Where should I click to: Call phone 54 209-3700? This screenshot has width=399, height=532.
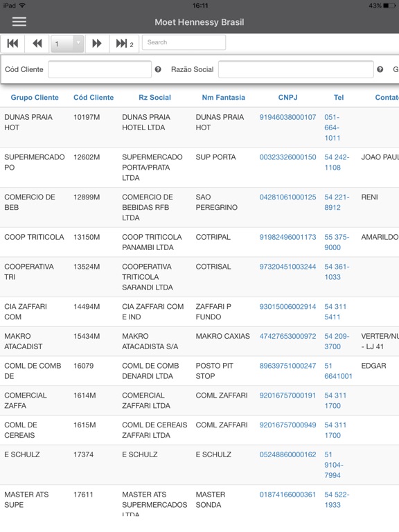(x=337, y=342)
